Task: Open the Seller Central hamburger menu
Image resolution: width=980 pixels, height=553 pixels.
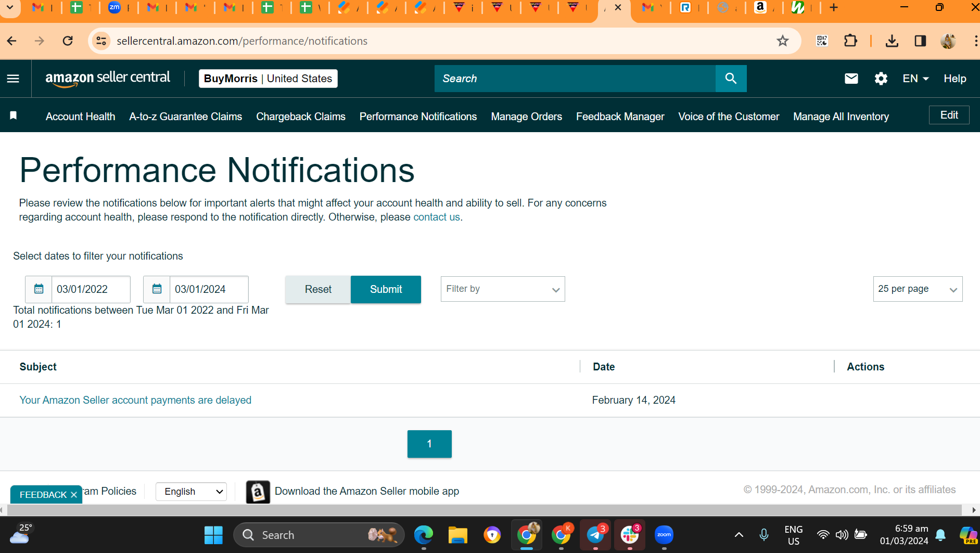Action: pos(13,79)
